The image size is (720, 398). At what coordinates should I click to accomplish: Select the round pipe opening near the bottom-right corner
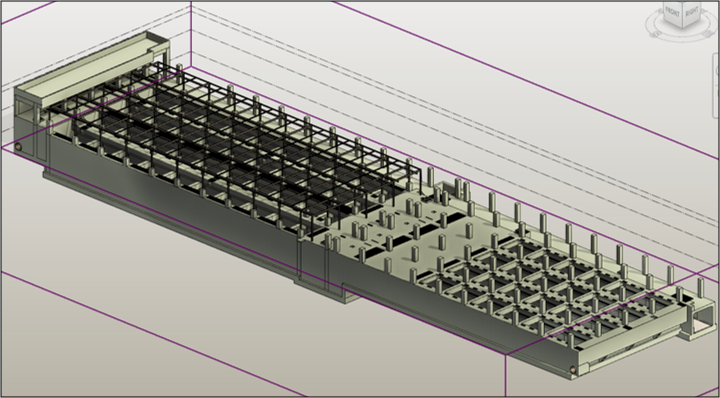pyautogui.click(x=573, y=370)
